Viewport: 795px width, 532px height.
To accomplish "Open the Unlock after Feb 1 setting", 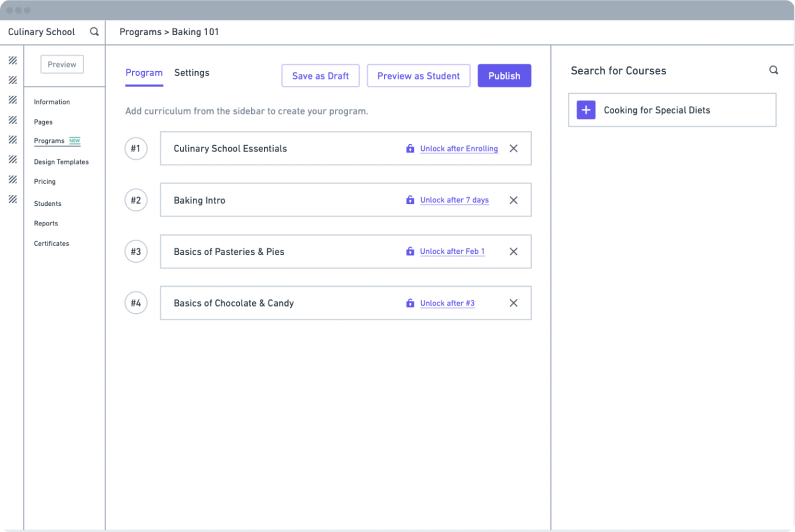I will pos(452,252).
